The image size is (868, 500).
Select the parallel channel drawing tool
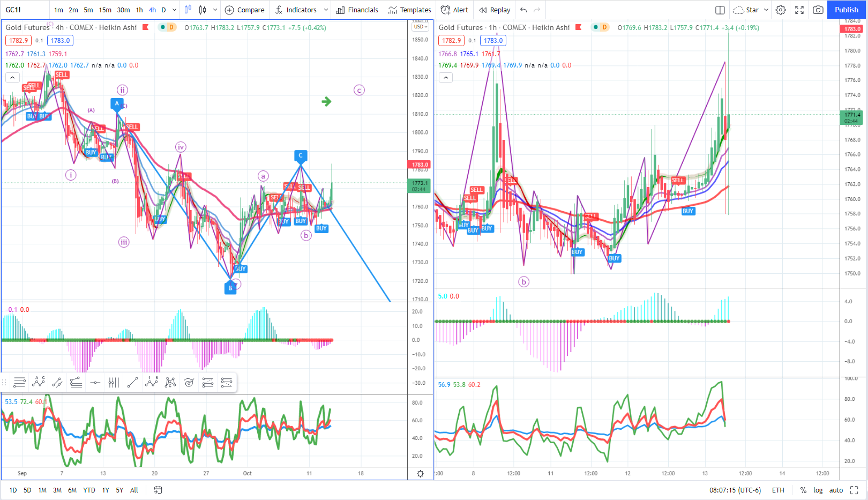[x=57, y=382]
